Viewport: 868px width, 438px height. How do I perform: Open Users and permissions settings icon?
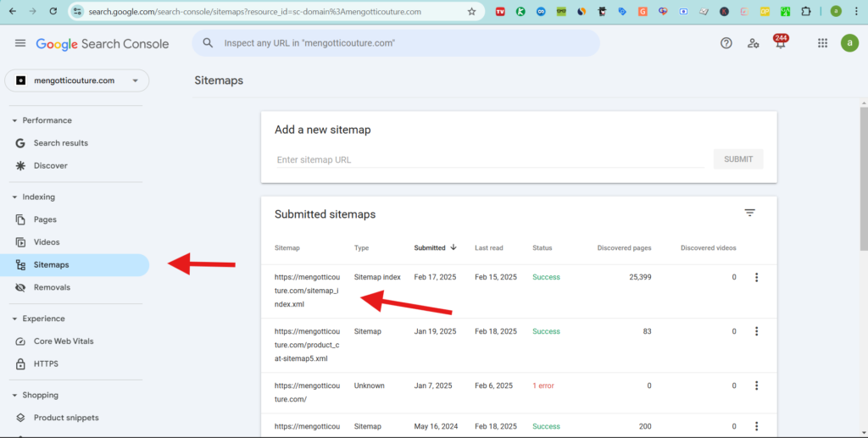pyautogui.click(x=754, y=43)
